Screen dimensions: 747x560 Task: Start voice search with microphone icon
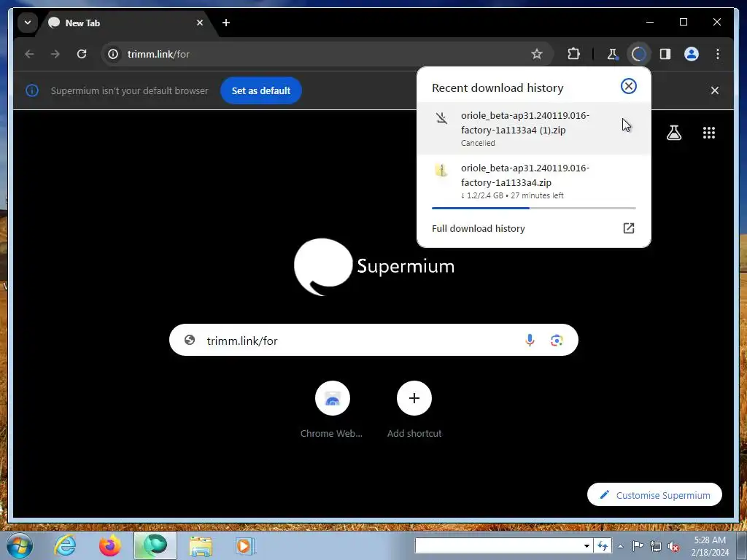pyautogui.click(x=530, y=340)
